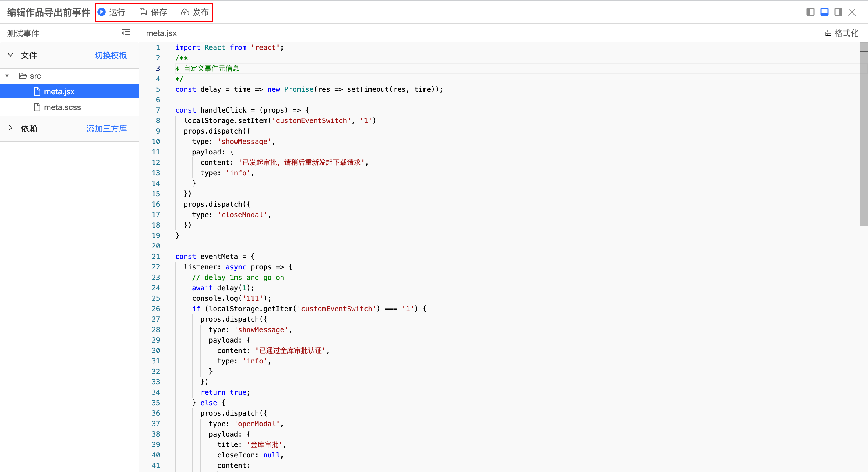Click line number 21 in gutter
The width and height of the screenshot is (868, 472).
pos(156,256)
